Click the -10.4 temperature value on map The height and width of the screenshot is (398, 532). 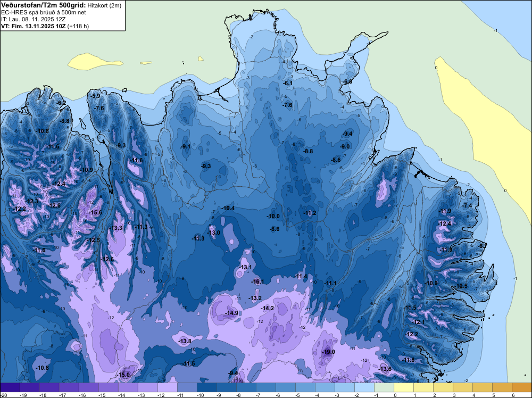coord(228,208)
